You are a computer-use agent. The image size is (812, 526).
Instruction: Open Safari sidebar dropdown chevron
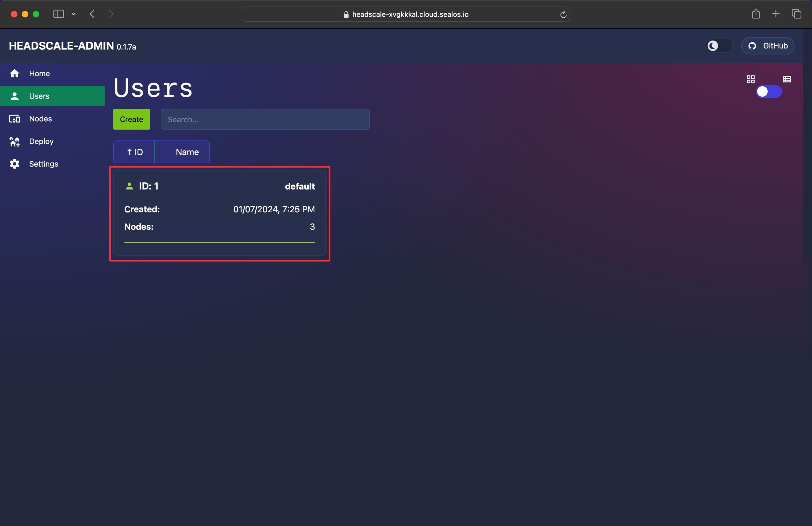(x=73, y=14)
